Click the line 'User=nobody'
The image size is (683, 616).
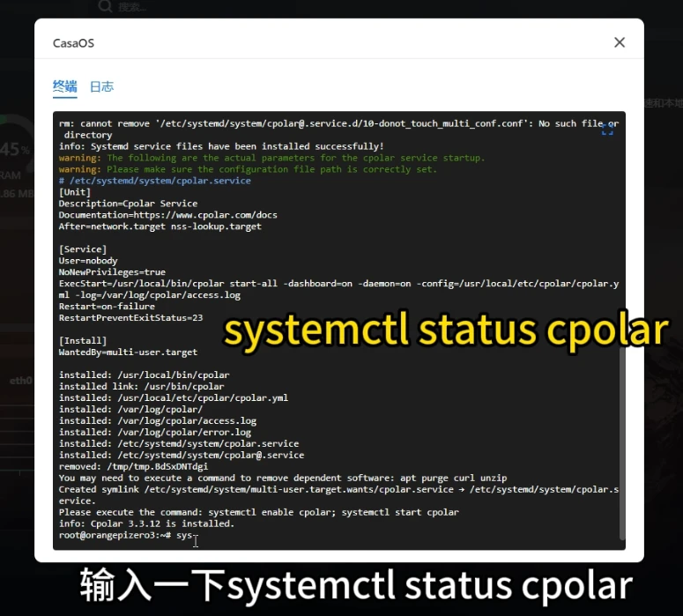[x=88, y=261]
